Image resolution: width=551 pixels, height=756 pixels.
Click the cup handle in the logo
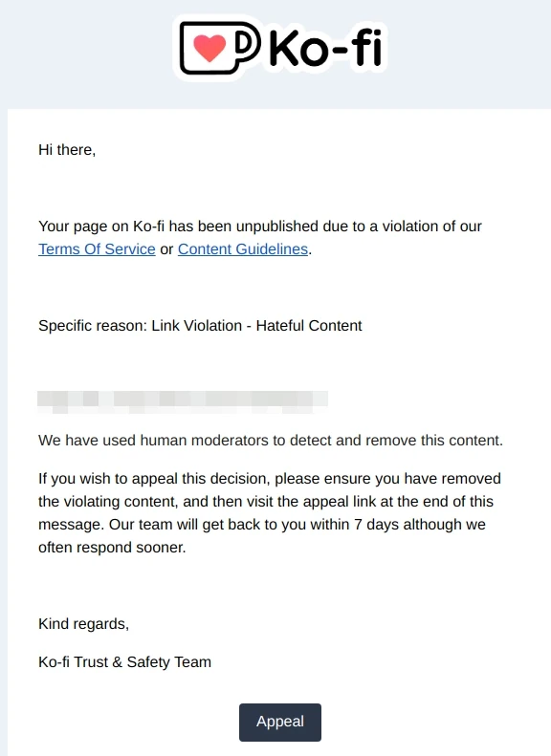pos(249,44)
